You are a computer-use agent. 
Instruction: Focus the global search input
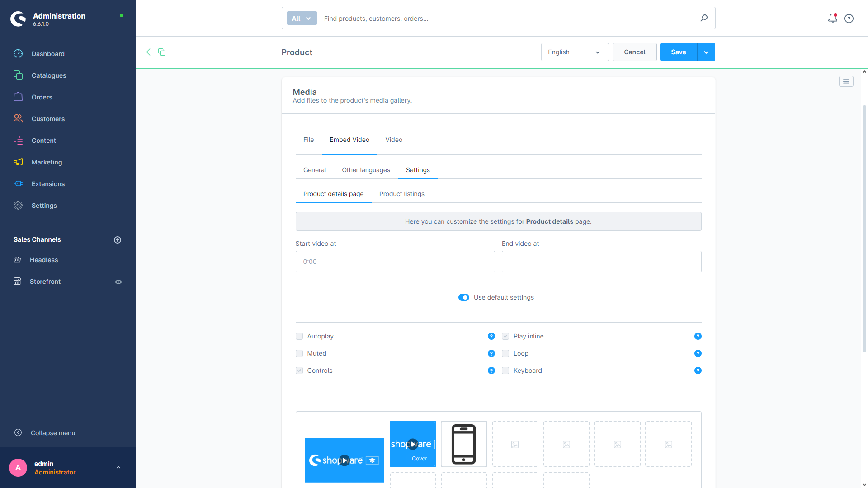[x=509, y=19]
